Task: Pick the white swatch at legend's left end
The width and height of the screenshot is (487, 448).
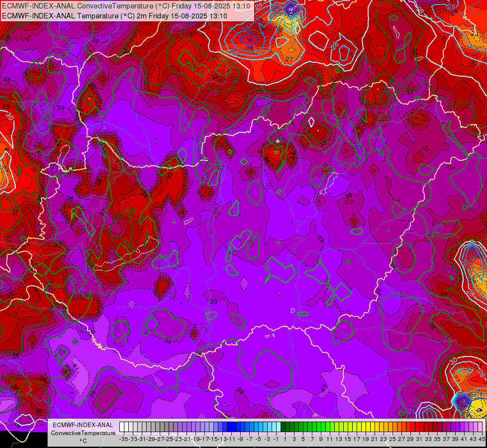Action: tap(122, 427)
